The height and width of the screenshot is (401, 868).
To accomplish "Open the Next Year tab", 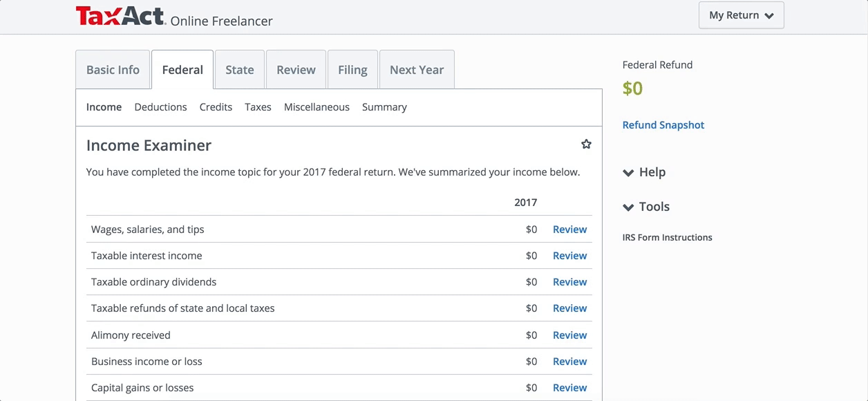I will (x=417, y=70).
